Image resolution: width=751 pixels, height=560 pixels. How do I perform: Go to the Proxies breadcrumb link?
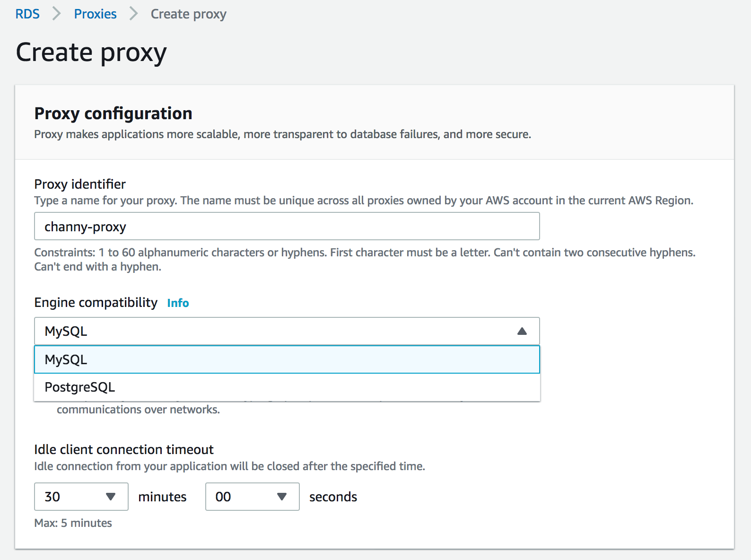coord(95,14)
